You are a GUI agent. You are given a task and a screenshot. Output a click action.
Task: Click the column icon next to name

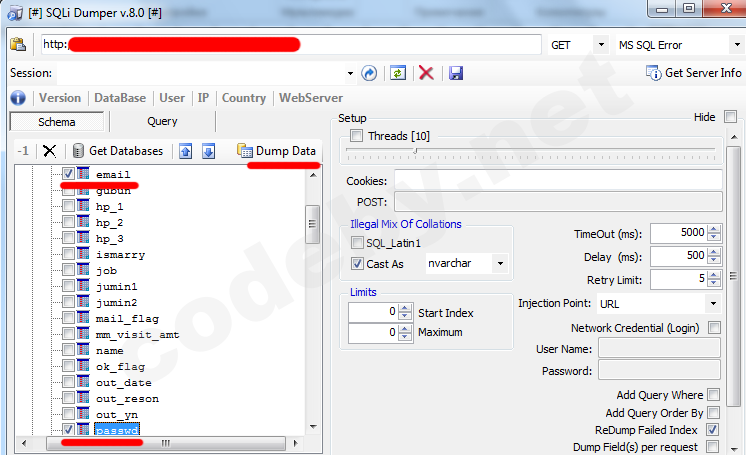click(x=83, y=350)
